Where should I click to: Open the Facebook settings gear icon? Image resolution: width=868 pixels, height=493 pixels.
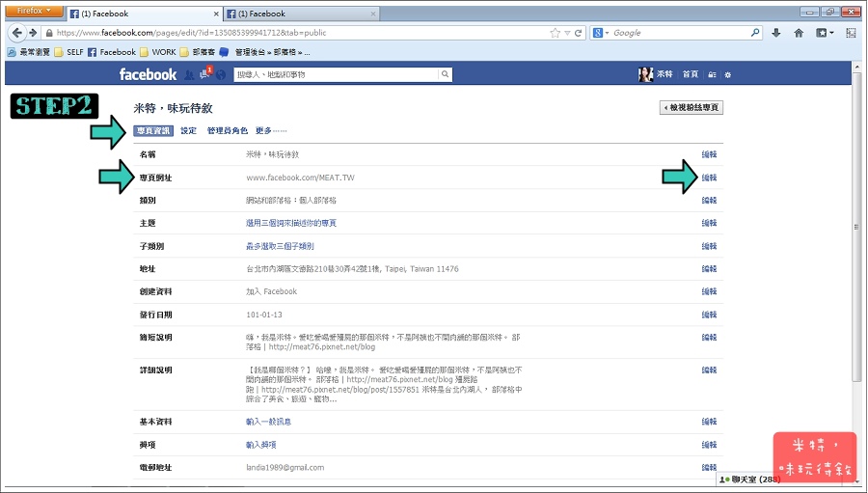(727, 75)
